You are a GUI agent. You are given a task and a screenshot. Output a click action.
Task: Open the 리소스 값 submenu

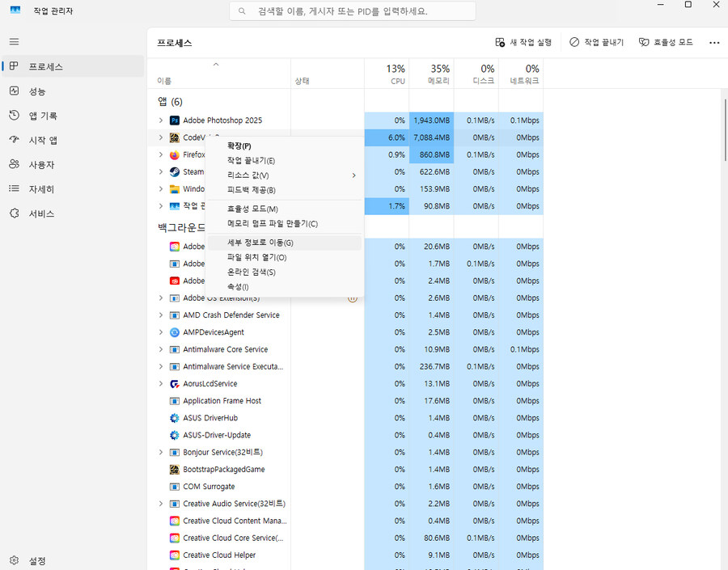[x=247, y=175]
